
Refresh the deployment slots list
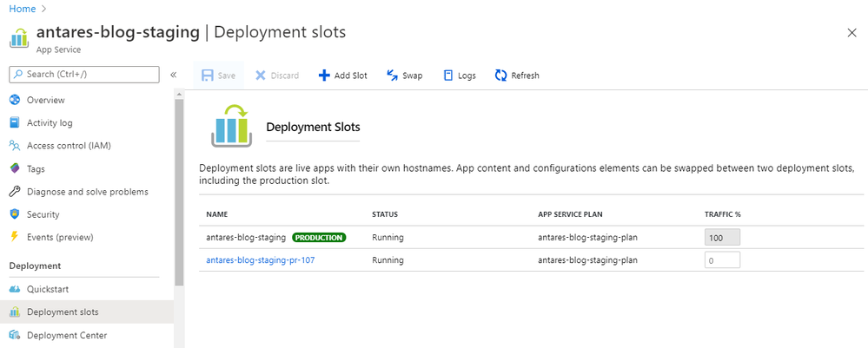click(x=517, y=76)
